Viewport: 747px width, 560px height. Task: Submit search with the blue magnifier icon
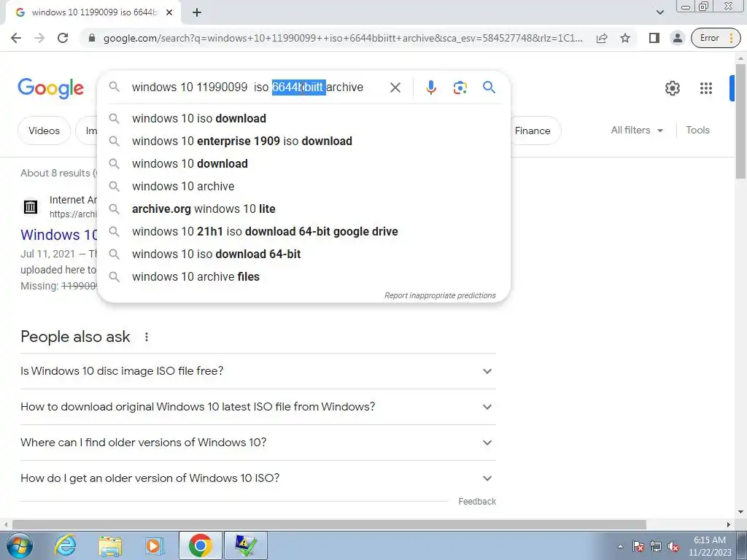pos(489,87)
